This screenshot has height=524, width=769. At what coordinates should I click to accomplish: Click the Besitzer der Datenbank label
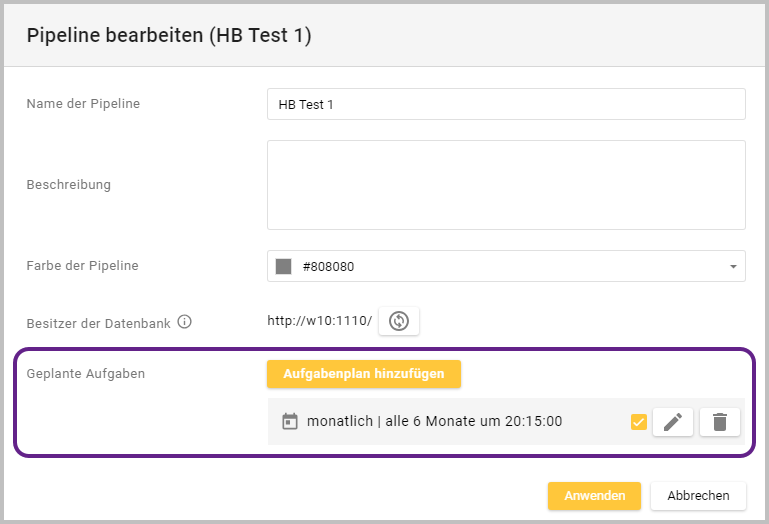[98, 323]
